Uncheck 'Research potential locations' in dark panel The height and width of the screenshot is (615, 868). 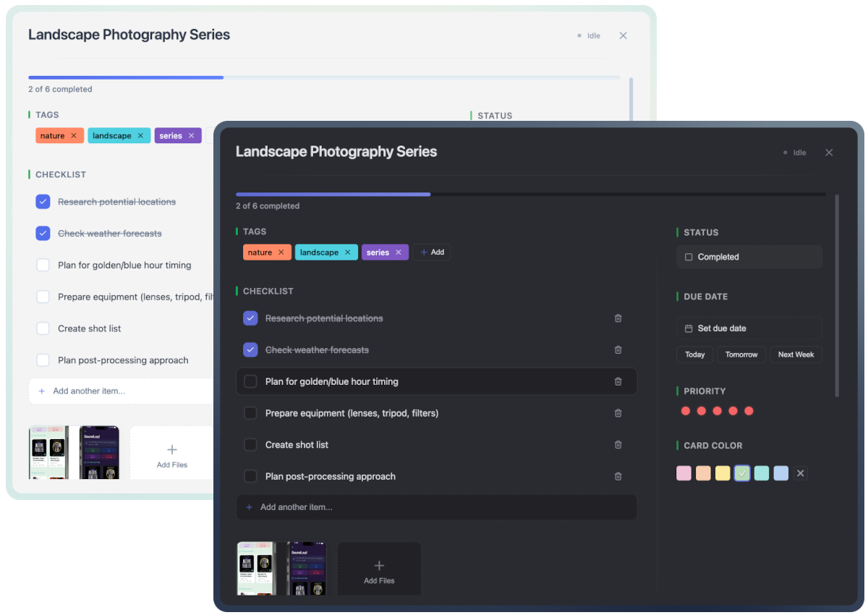[250, 318]
